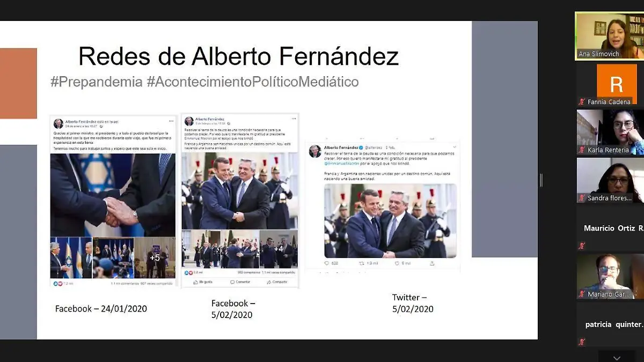Click the heart like icon on the tweet
Image resolution: width=644 pixels, height=362 pixels.
click(398, 263)
